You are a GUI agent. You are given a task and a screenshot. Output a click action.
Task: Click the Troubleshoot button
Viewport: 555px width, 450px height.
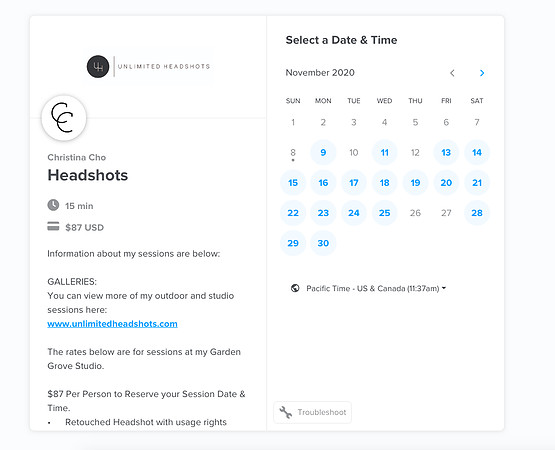[313, 412]
